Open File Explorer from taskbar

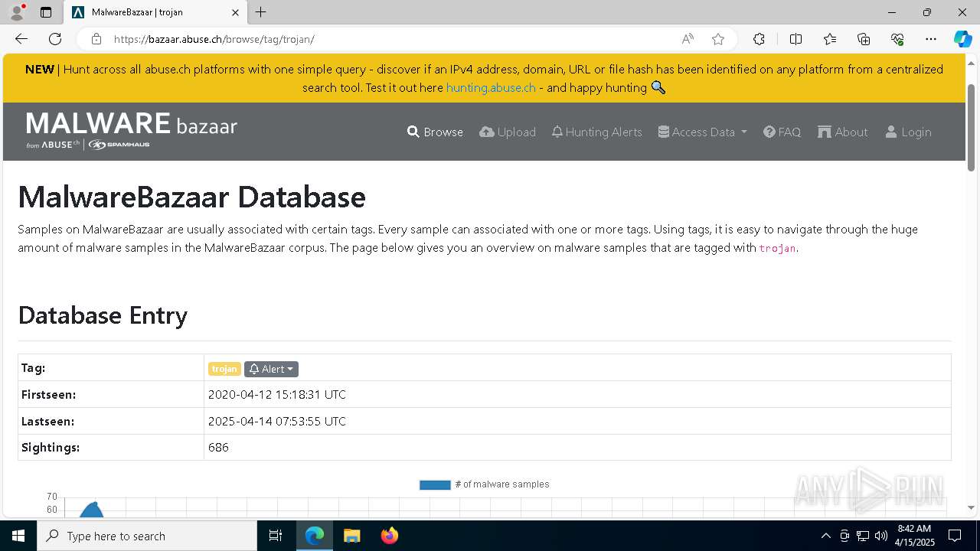[x=351, y=536]
